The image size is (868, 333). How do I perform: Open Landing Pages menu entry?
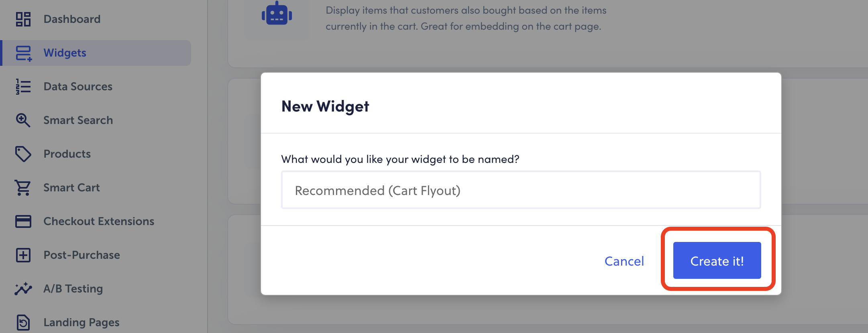[x=82, y=323]
